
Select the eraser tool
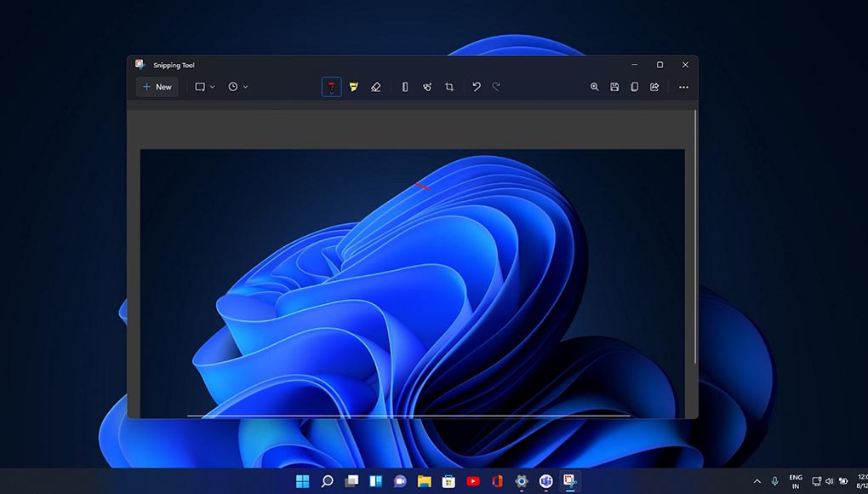tap(376, 87)
